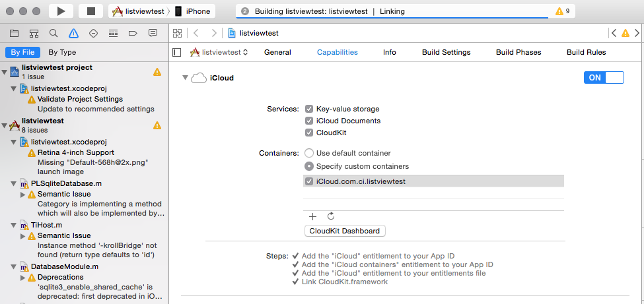Uncheck the Key-value storage checkbox
Image resolution: width=644 pixels, height=304 pixels.
click(309, 109)
